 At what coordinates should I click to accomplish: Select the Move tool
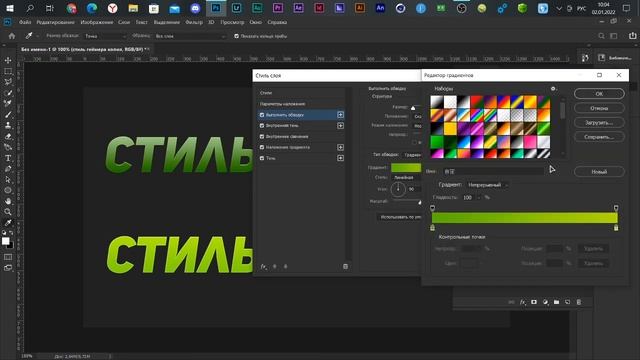click(8, 60)
